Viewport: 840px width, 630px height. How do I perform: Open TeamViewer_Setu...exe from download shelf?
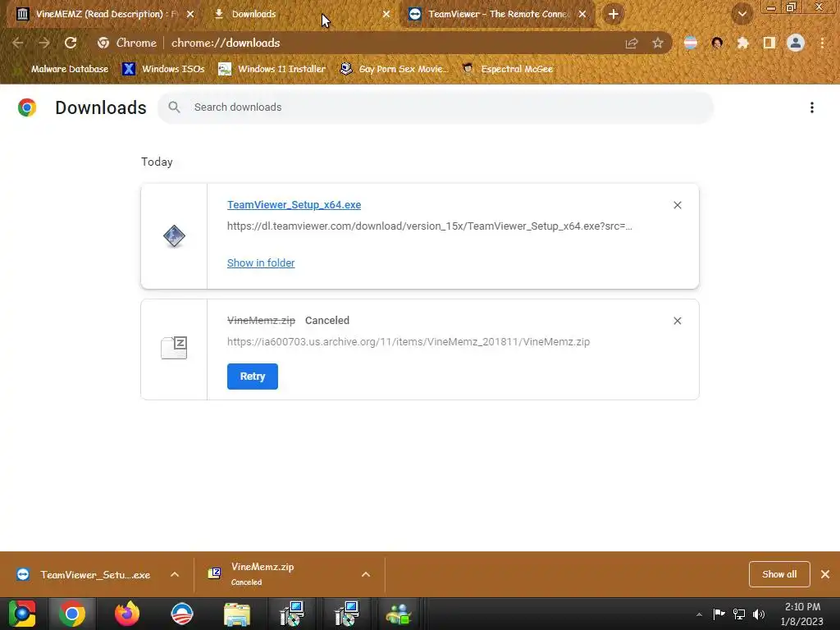click(x=85, y=574)
